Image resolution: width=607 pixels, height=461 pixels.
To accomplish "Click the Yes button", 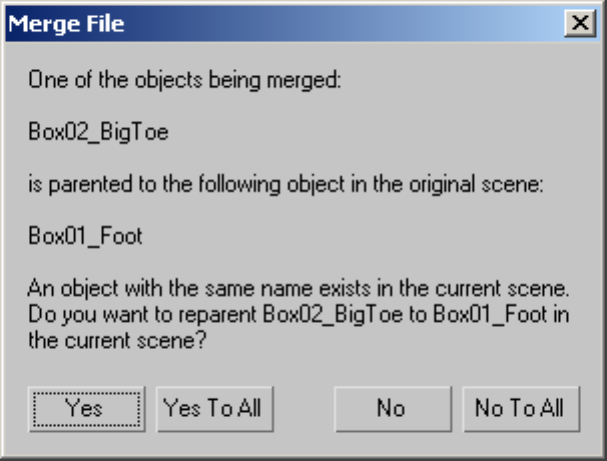I will point(84,408).
